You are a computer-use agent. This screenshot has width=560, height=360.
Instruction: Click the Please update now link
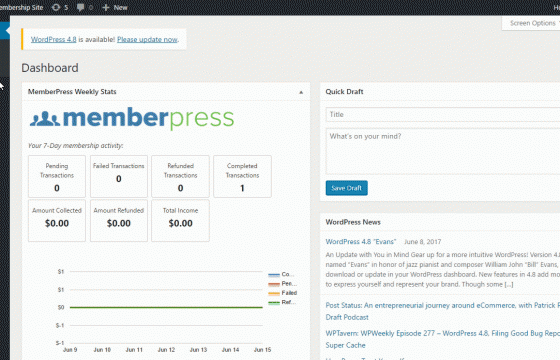pyautogui.click(x=147, y=39)
